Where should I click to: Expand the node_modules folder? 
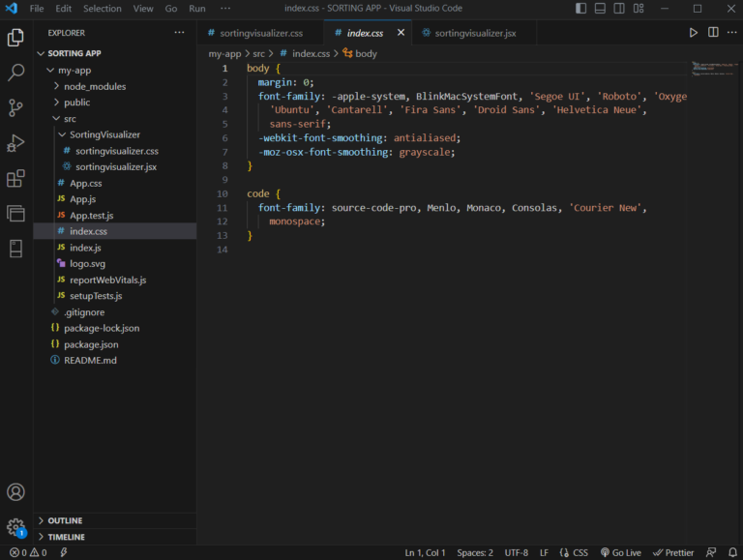pos(94,86)
